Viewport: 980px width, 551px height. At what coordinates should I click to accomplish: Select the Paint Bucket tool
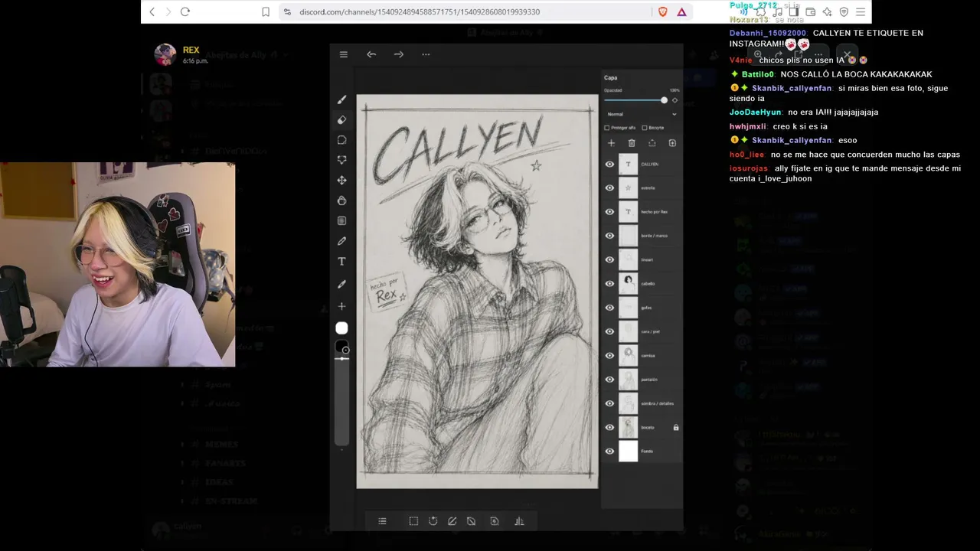(x=341, y=201)
